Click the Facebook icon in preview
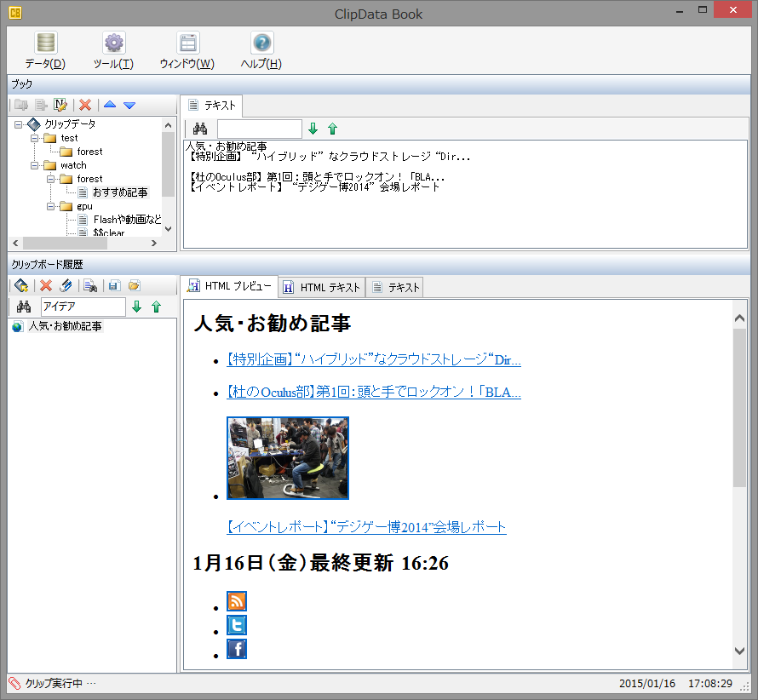758x700 pixels. coord(237,649)
